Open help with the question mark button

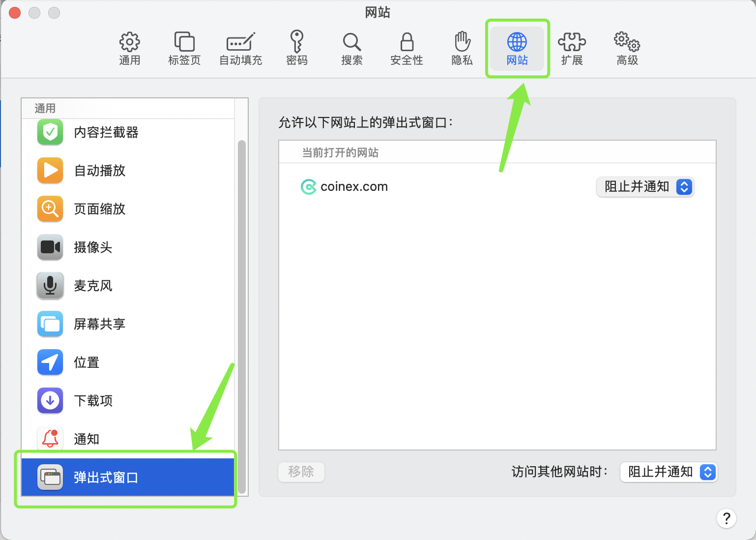click(x=726, y=518)
